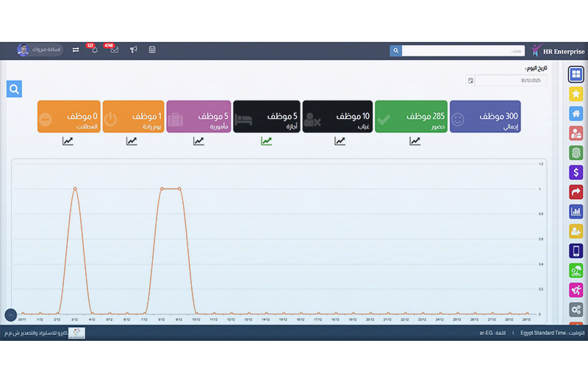
Task: Open the yellow star favorites icon
Action: [x=576, y=94]
